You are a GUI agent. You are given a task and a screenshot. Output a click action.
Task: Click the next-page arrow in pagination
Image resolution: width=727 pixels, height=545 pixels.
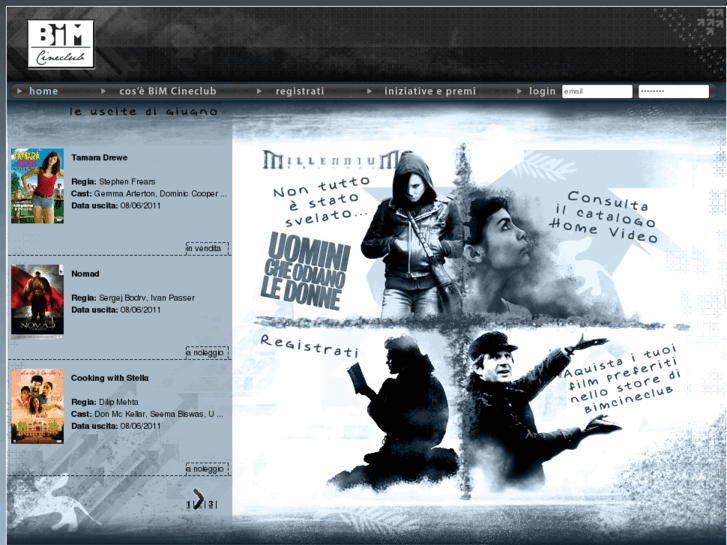click(x=199, y=499)
